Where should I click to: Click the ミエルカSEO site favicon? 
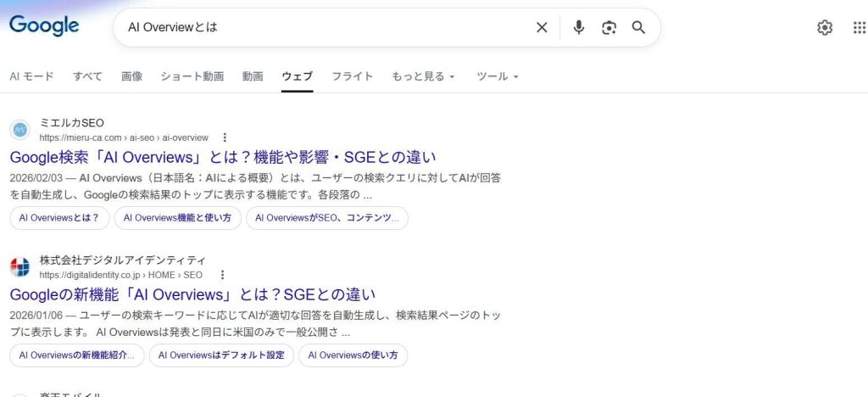[x=19, y=130]
